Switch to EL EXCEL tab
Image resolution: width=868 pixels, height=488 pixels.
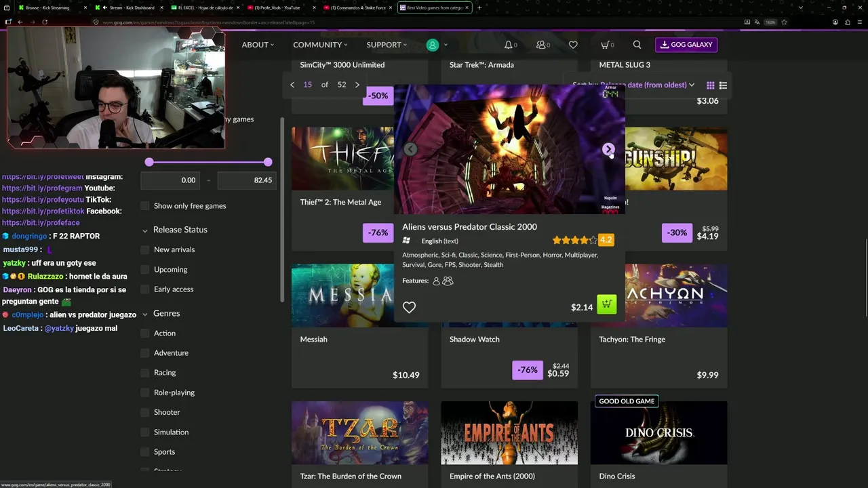[205, 7]
